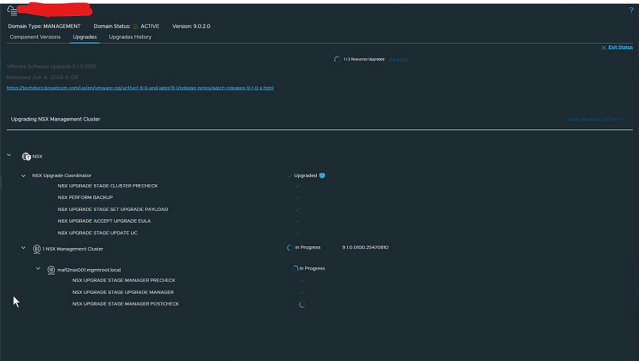Image resolution: width=639 pixels, height=361 pixels.
Task: Click the target version 9.1.0.0100 value
Action: coord(365,247)
